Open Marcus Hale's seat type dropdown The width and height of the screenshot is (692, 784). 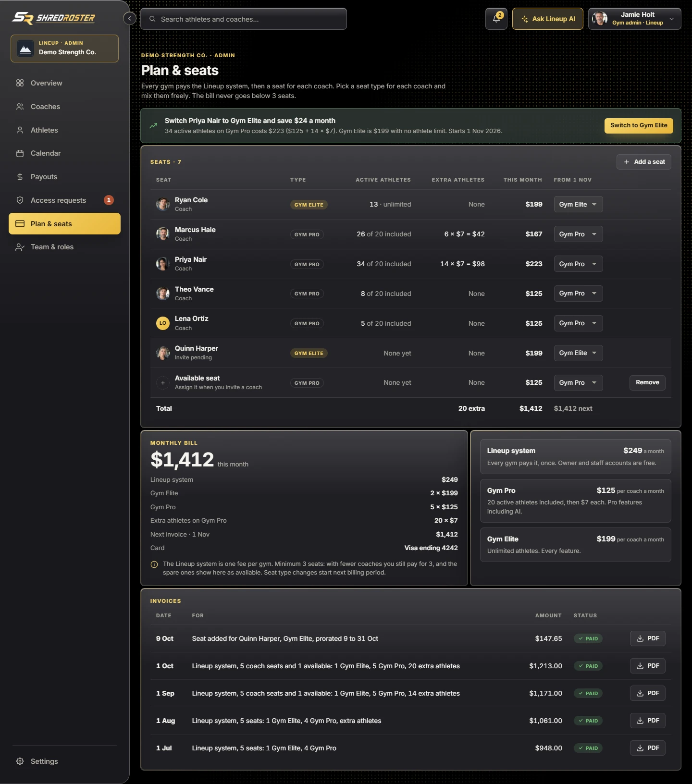(x=578, y=234)
